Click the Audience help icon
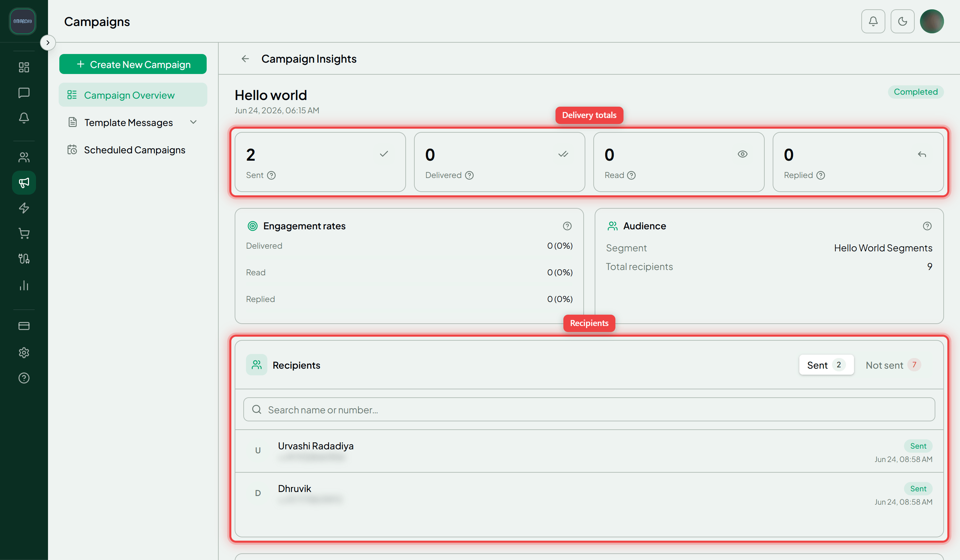960x560 pixels. coord(927,226)
